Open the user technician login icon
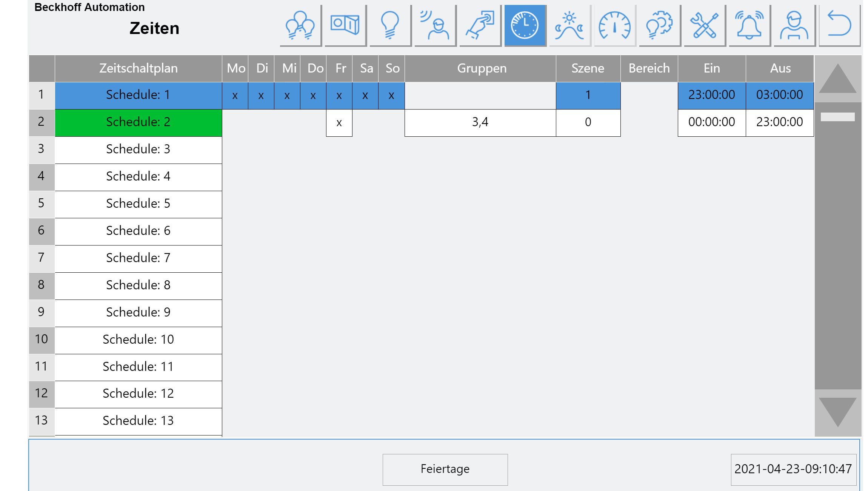868x491 pixels. [794, 25]
